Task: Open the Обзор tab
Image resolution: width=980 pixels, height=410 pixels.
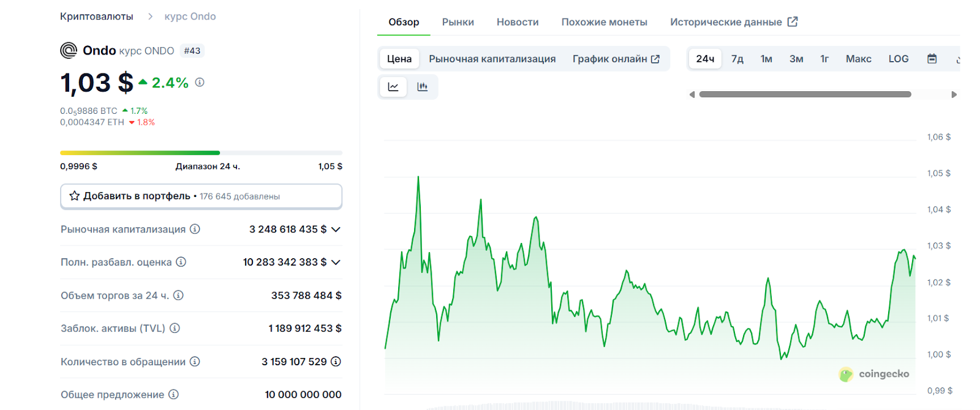Action: (x=404, y=22)
